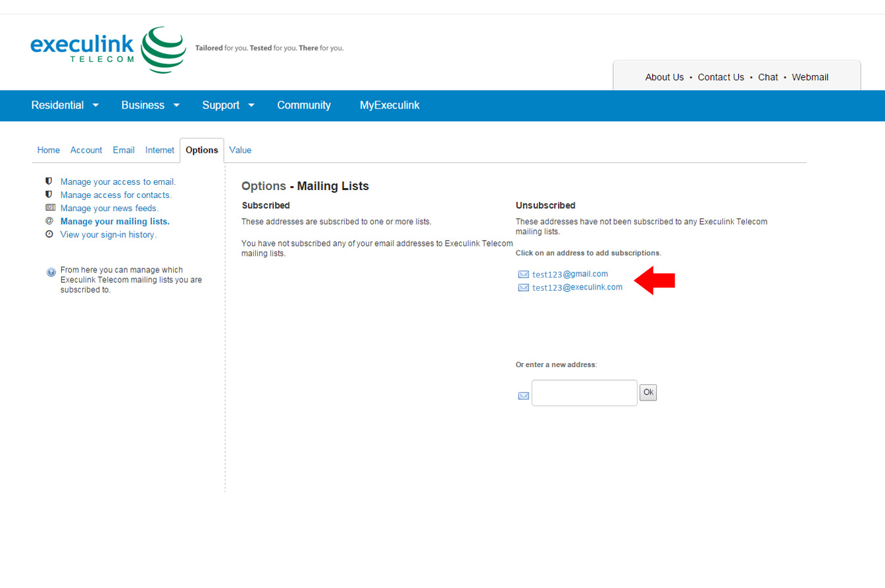
Task: Open the Business menu
Action: tap(143, 105)
